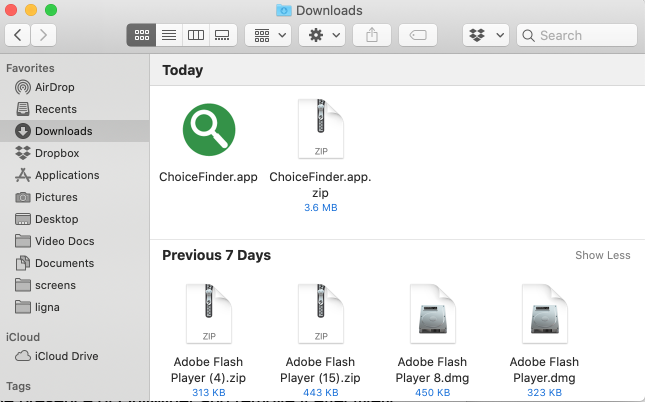Open the group-by arrangement dropdown
The height and width of the screenshot is (402, 645).
click(x=267, y=35)
